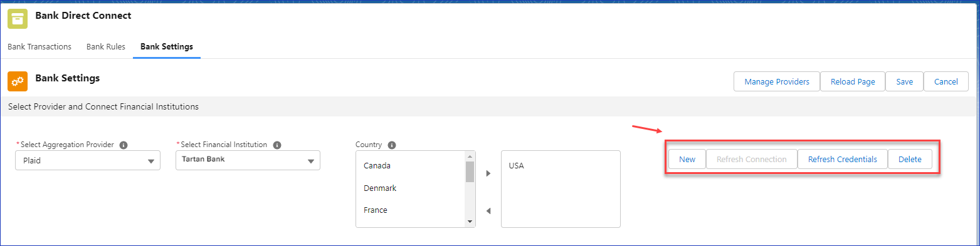The width and height of the screenshot is (980, 246).
Task: Expand the Plaid aggregation provider dropdown
Action: click(88, 160)
